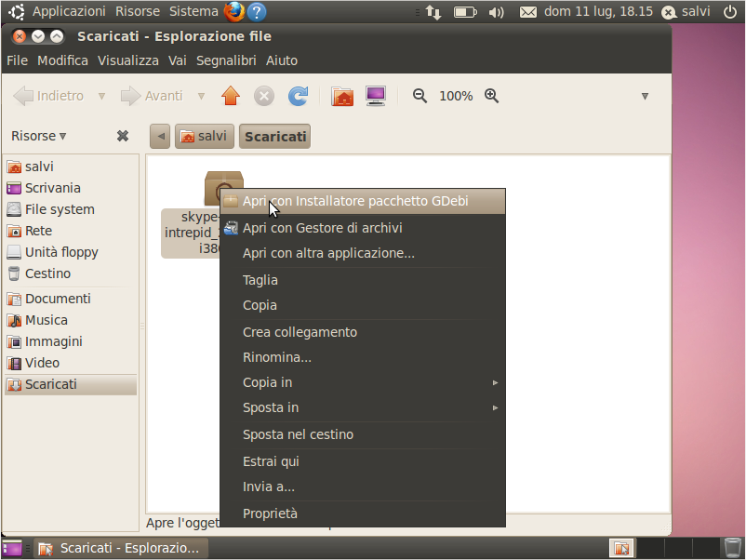This screenshot has width=746, height=560.
Task: Click the zoom out magnifier
Action: point(420,96)
